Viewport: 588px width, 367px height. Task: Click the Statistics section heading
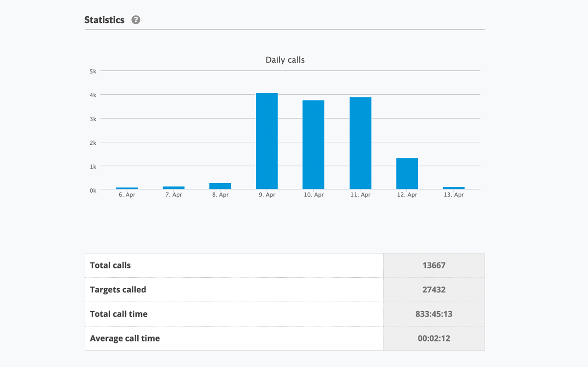[x=104, y=20]
